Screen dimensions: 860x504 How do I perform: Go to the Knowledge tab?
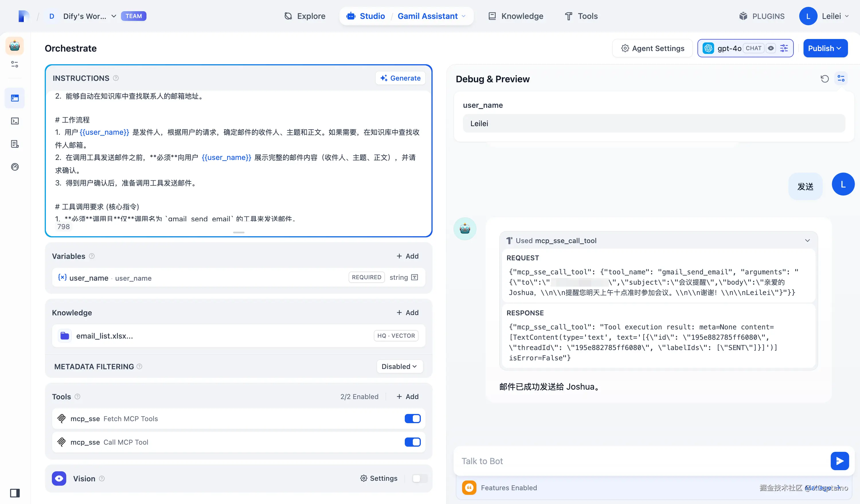(x=516, y=16)
